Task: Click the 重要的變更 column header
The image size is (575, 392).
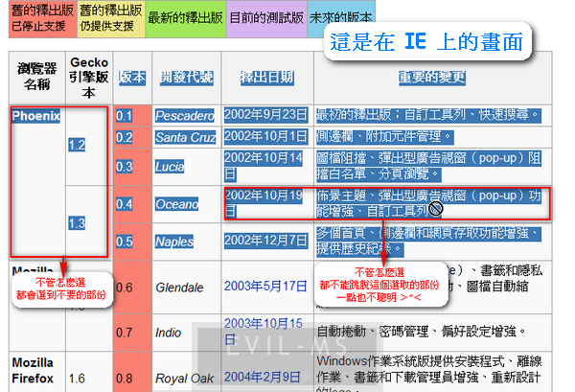Action: (432, 78)
